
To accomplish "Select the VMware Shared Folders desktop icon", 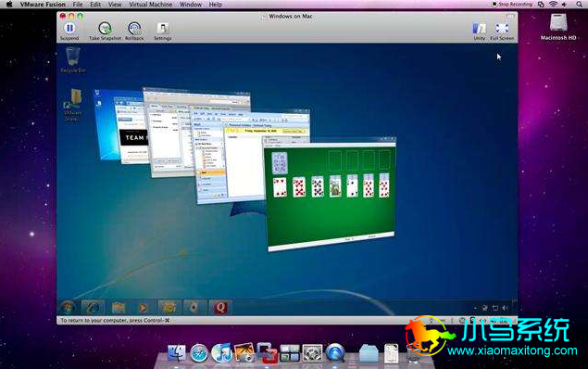I will [x=73, y=105].
